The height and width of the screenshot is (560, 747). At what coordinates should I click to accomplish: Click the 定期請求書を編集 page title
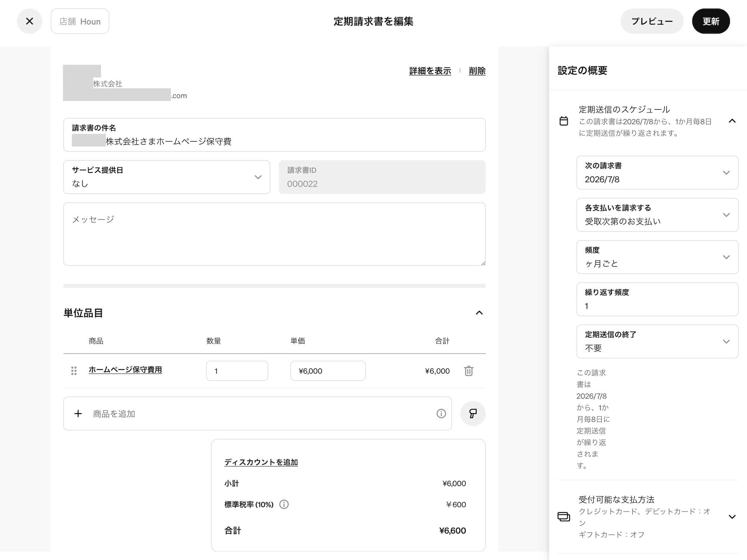(x=373, y=21)
